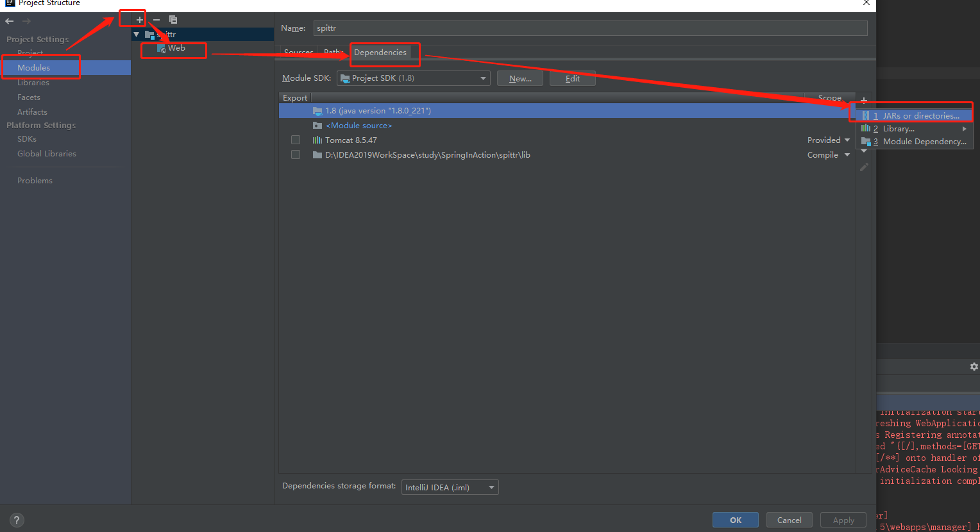This screenshot has height=532, width=980.
Task: Click the JDK 1.8 folder icon
Action: click(317, 111)
